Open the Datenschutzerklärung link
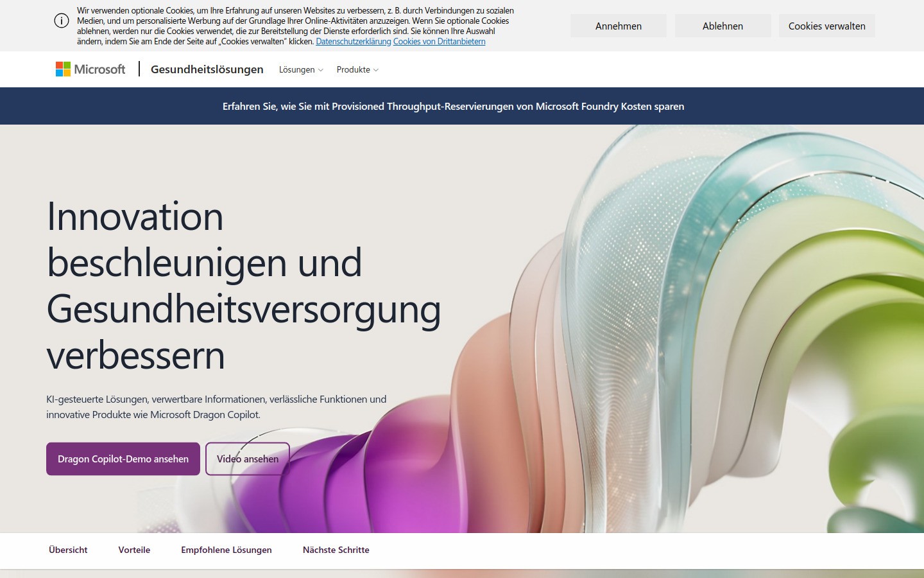The width and height of the screenshot is (924, 578). pos(352,41)
